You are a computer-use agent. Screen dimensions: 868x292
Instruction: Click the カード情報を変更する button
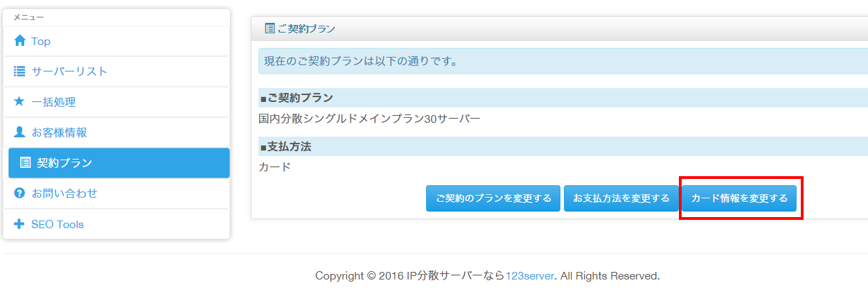pos(739,198)
